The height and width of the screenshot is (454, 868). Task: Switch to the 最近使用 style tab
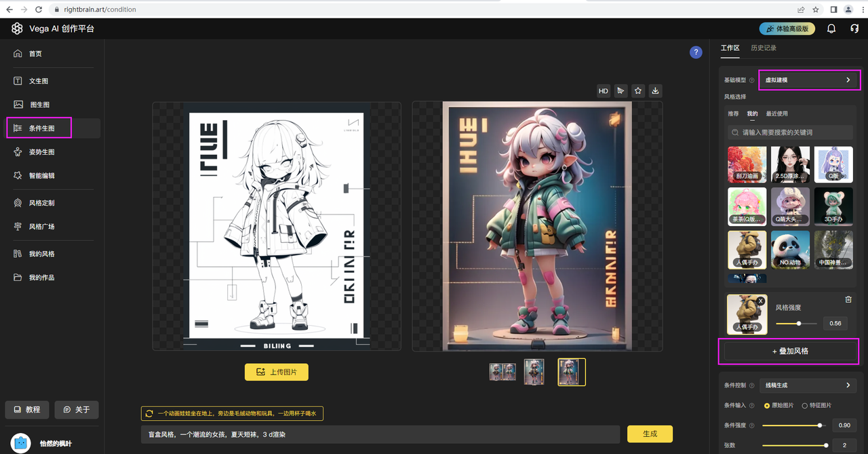click(777, 113)
